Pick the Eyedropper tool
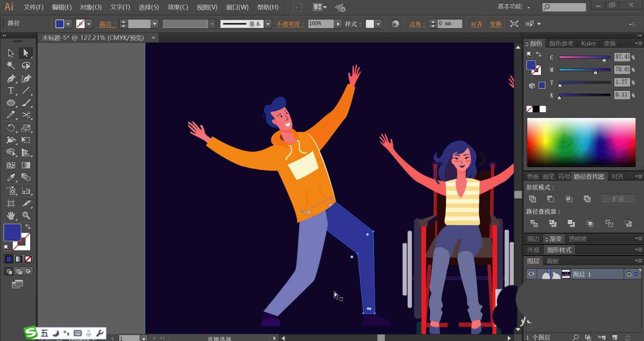Viewport: 644px width, 341px height. [11, 177]
